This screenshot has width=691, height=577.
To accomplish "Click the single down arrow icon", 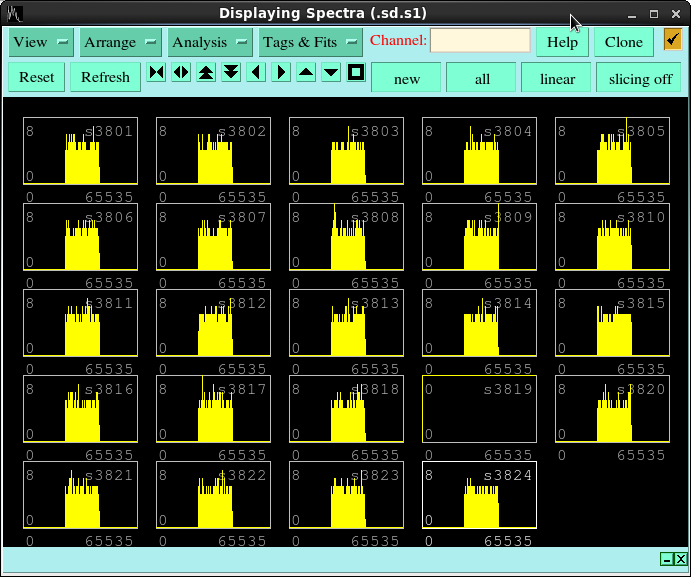I will tap(331, 73).
